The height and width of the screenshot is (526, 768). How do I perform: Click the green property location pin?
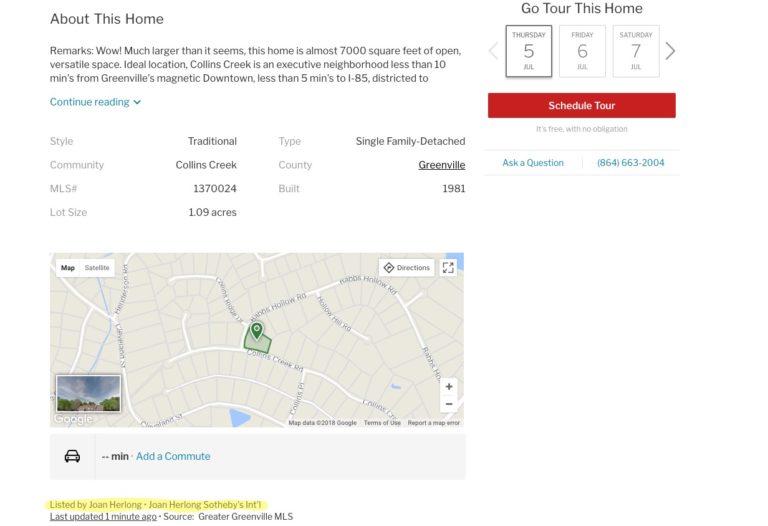click(257, 331)
